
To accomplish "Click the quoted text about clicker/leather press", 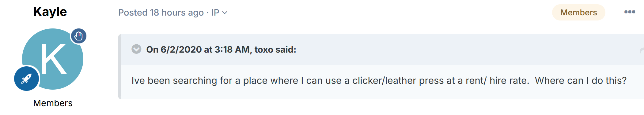I will pyautogui.click(x=379, y=80).
